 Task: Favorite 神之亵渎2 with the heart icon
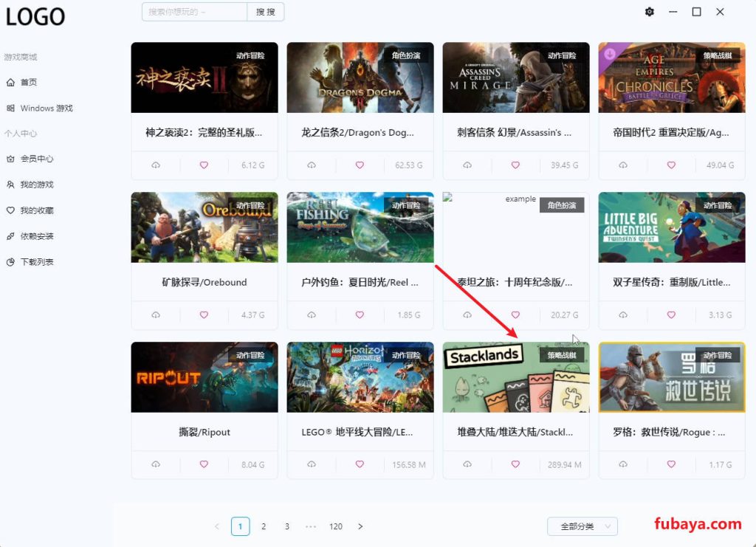click(x=204, y=165)
